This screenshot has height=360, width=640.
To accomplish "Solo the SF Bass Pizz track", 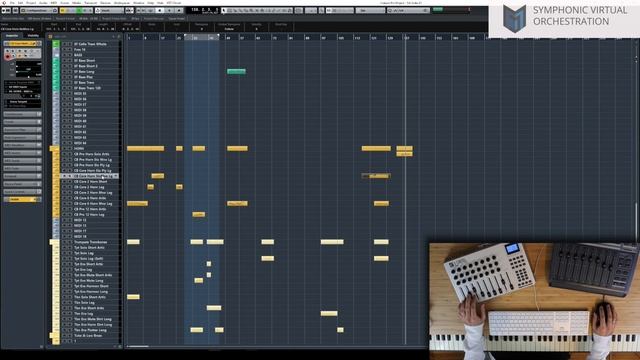I will pos(69,77).
